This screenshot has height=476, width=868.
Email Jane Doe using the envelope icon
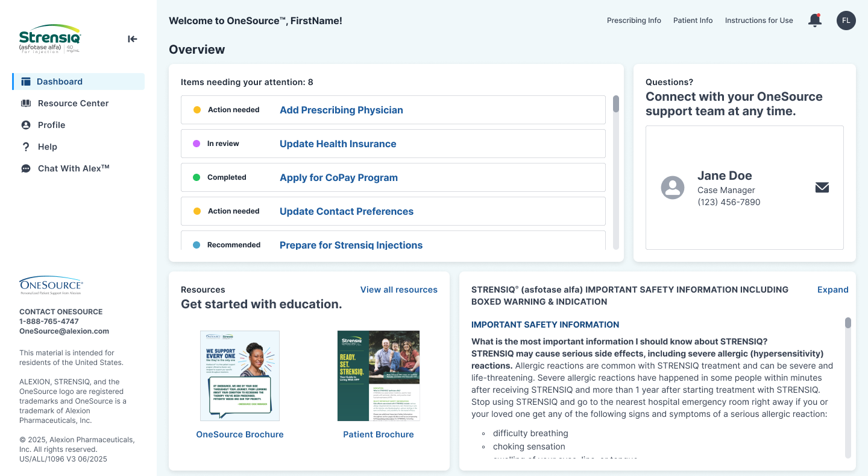pyautogui.click(x=822, y=188)
